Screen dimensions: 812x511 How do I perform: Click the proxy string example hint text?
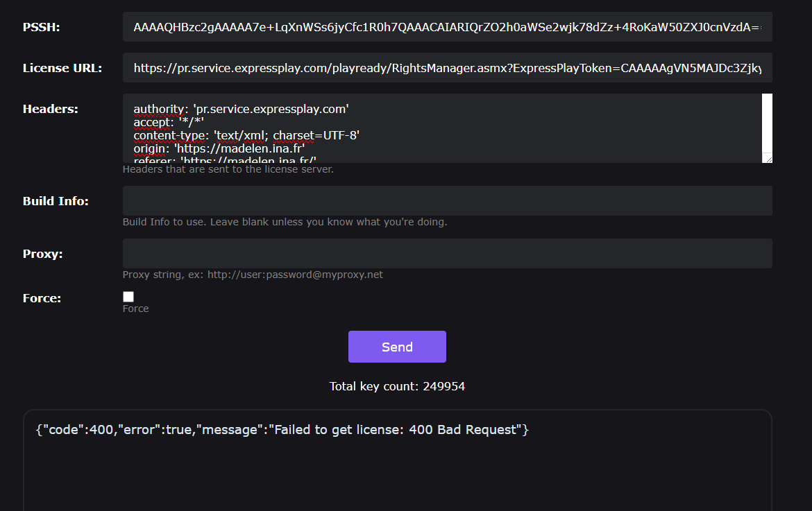253,275
